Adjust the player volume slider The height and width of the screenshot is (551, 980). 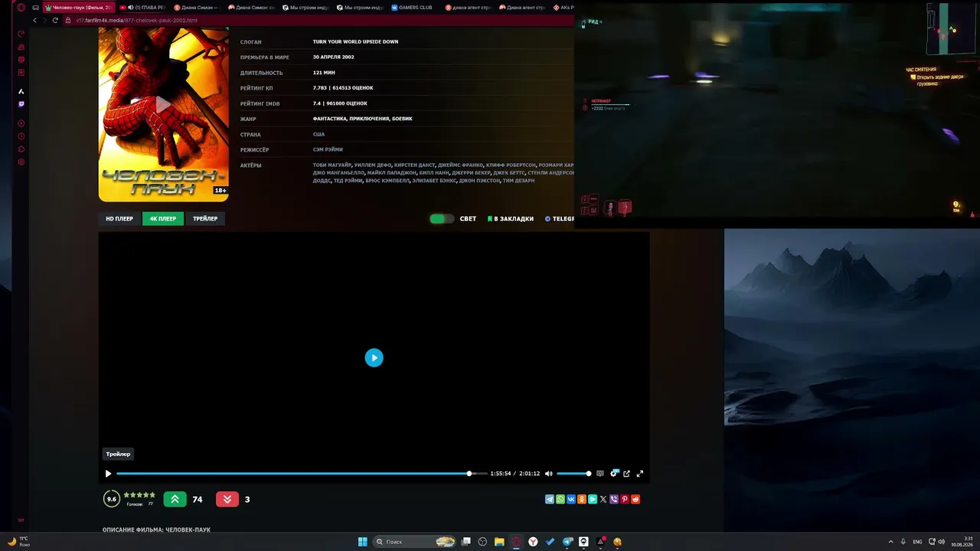[x=573, y=474]
